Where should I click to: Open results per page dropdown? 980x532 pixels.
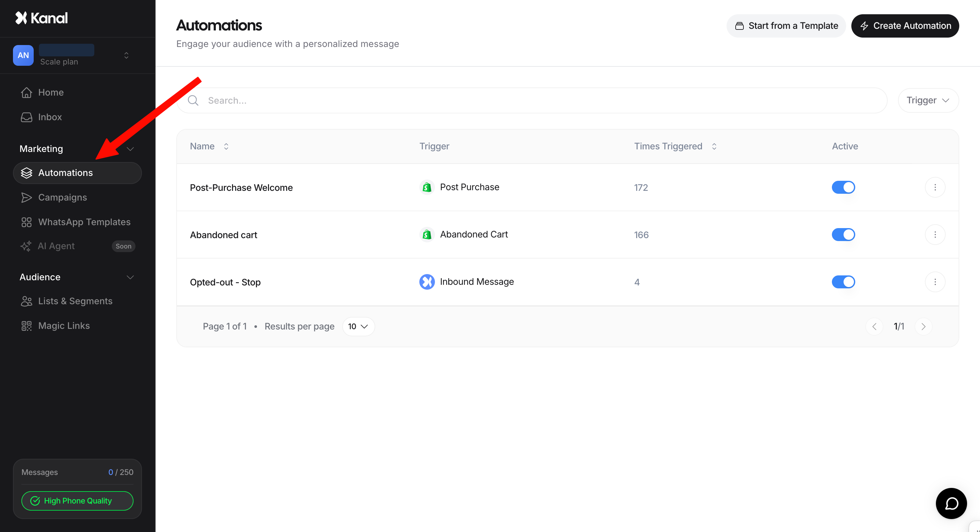358,327
